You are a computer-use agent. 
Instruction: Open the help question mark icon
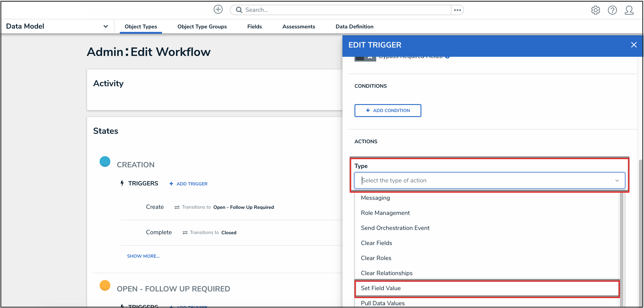pos(612,10)
